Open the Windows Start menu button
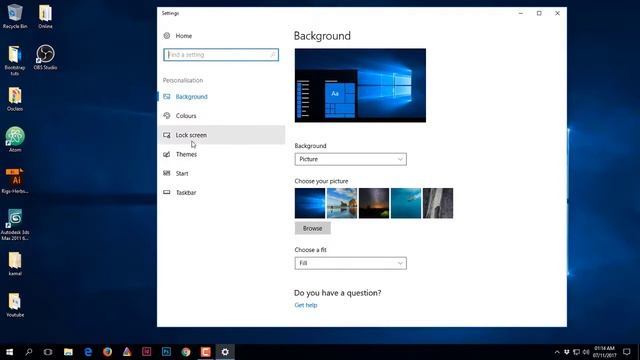Image resolution: width=640 pixels, height=360 pixels. tap(9, 352)
